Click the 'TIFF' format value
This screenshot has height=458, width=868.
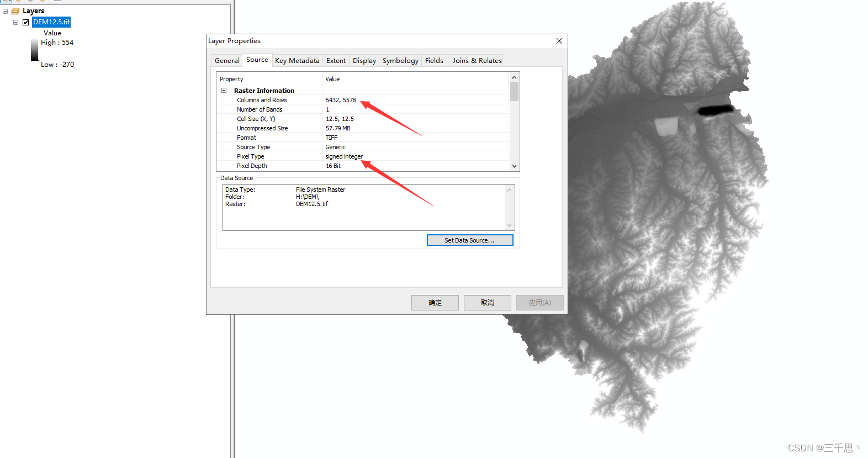click(x=331, y=138)
